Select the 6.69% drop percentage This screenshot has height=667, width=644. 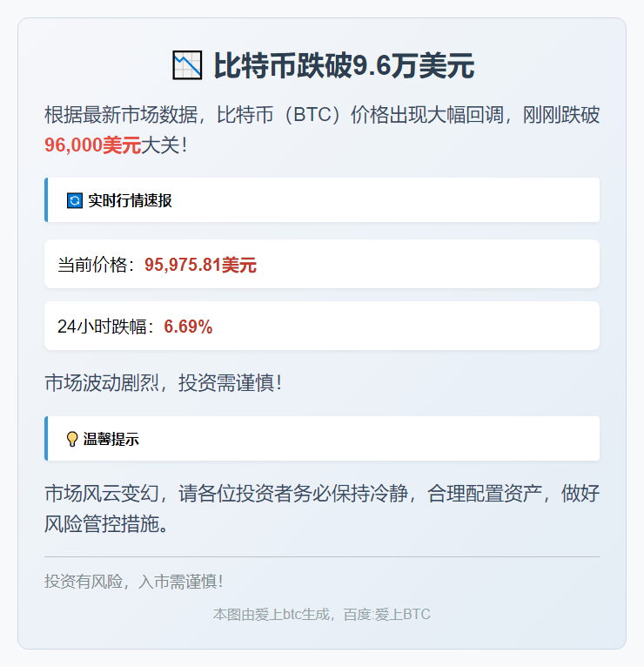coord(188,327)
